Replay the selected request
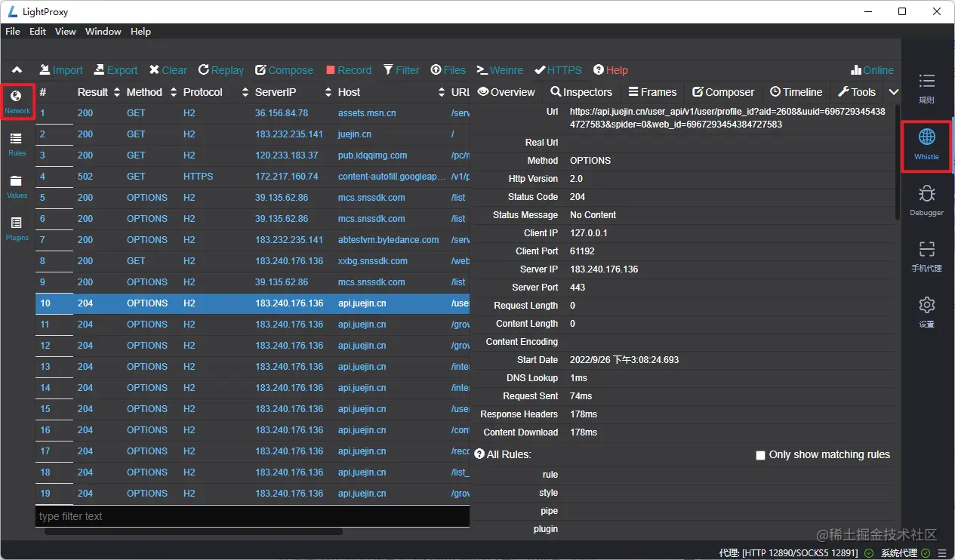The width and height of the screenshot is (955, 560). 221,70
